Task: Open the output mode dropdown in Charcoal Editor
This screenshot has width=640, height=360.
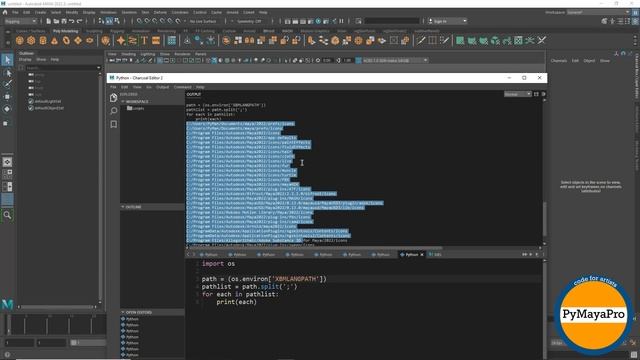Action: (x=518, y=94)
